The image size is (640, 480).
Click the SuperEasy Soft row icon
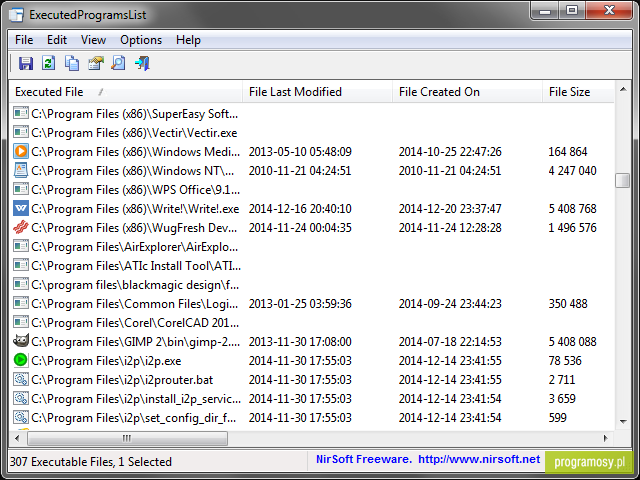pos(20,113)
